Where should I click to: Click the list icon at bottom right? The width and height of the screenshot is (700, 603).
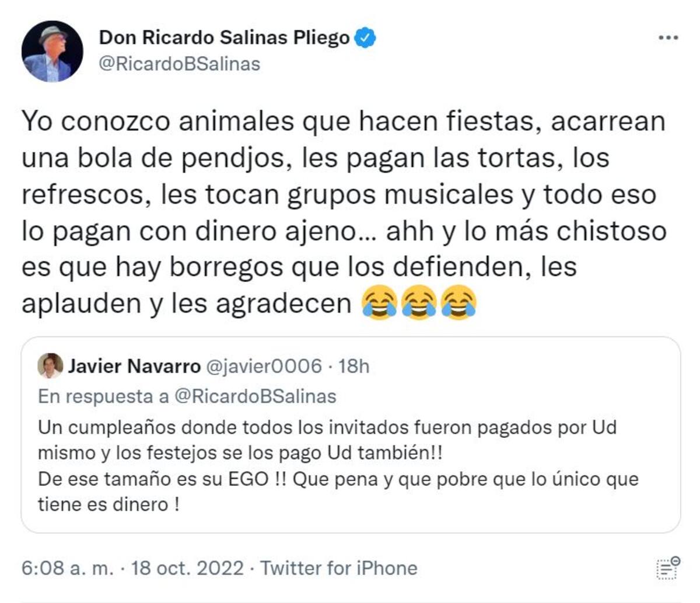[x=668, y=568]
